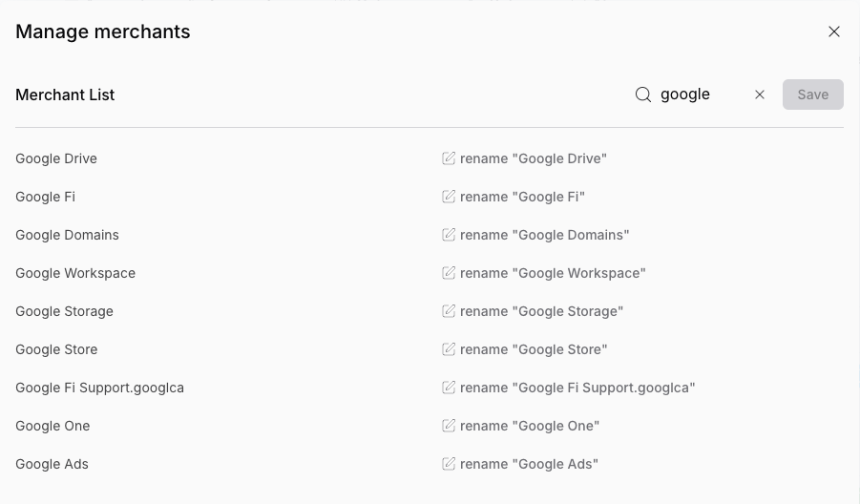Click the edit icon for Google Domains
Screen dimensions: 860x504
pyautogui.click(x=449, y=235)
